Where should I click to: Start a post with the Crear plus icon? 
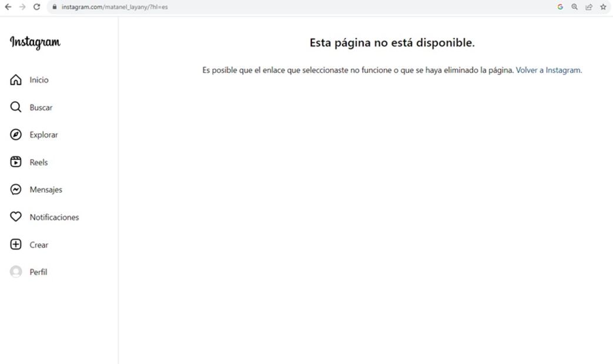[x=15, y=244]
